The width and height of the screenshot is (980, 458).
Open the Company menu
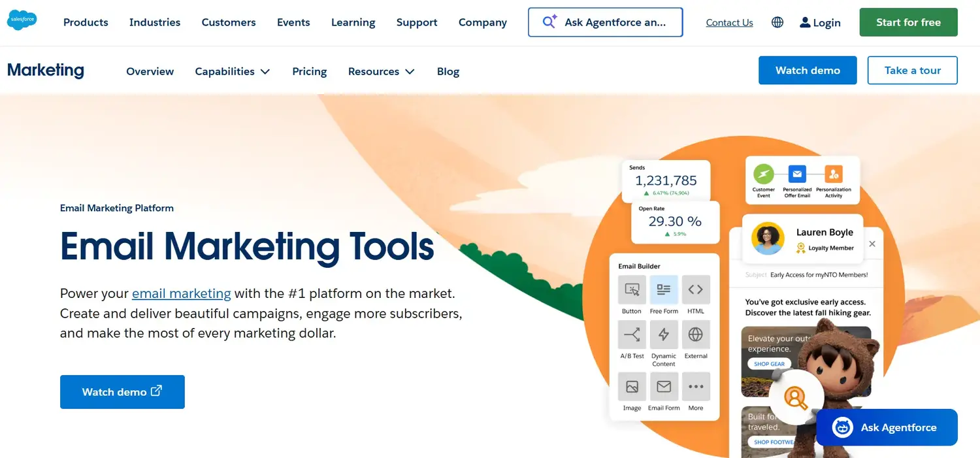click(x=483, y=22)
